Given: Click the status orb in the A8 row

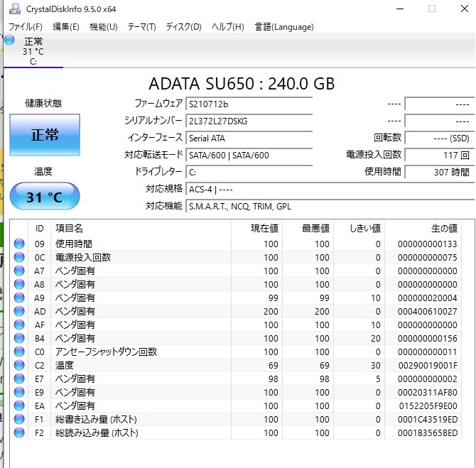Looking at the screenshot, I should point(19,284).
